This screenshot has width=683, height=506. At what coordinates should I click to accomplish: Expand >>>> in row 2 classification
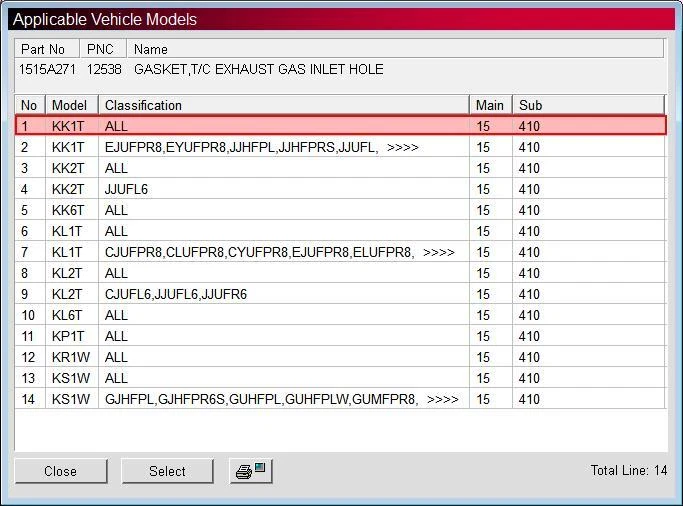click(x=402, y=147)
